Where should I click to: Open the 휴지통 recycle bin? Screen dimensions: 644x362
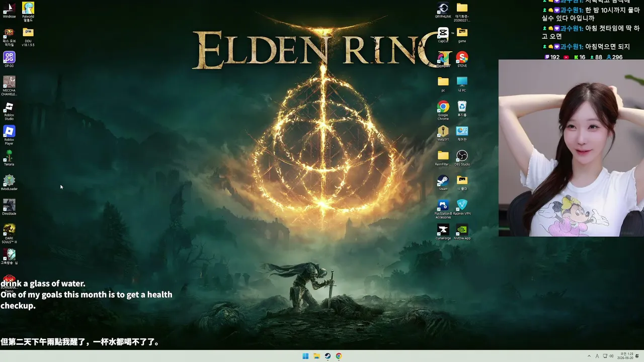tap(462, 109)
